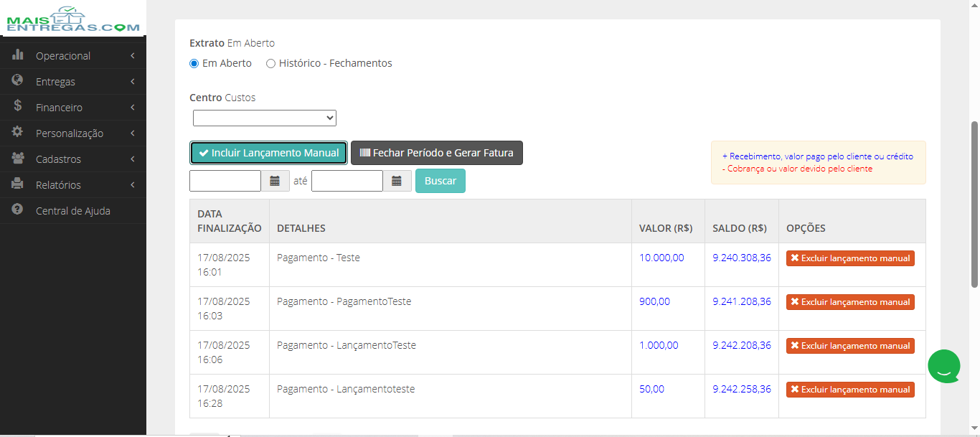980x437 pixels.
Task: Select the Em Aberto radio button
Action: pyautogui.click(x=194, y=63)
